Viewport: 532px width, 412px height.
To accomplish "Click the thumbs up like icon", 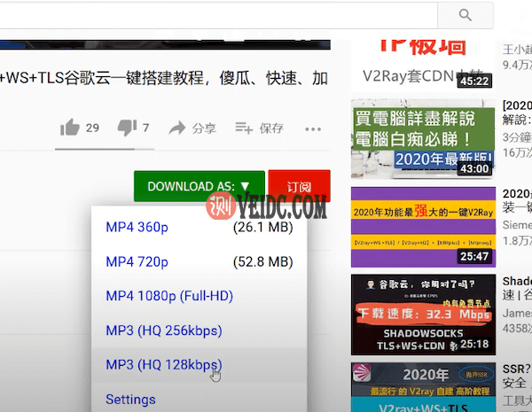I will click(70, 128).
